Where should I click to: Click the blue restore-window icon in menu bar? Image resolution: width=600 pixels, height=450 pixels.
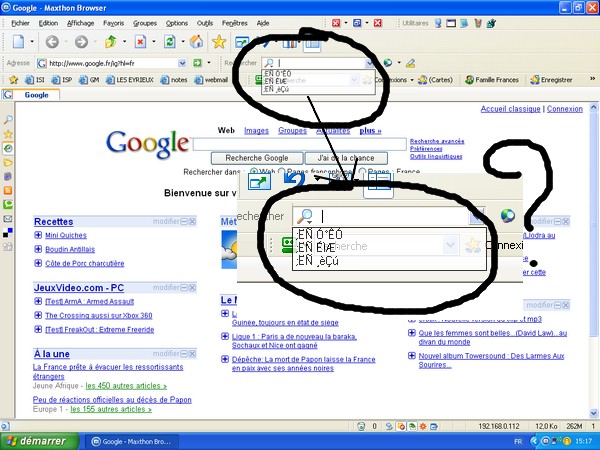pos(357,23)
